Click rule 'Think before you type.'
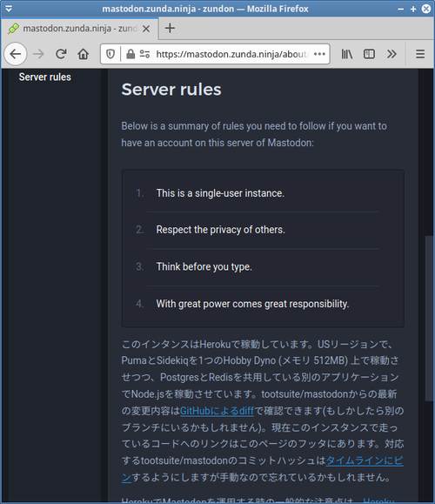 tap(204, 266)
